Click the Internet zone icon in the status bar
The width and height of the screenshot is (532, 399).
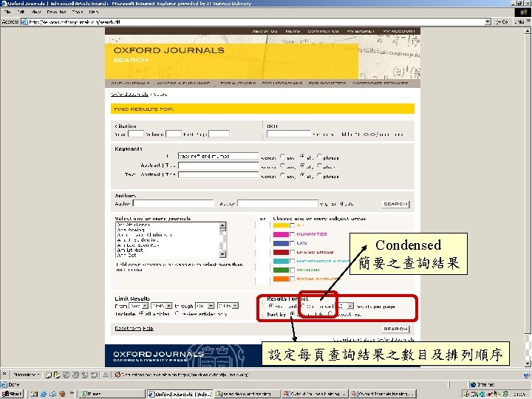pos(473,384)
